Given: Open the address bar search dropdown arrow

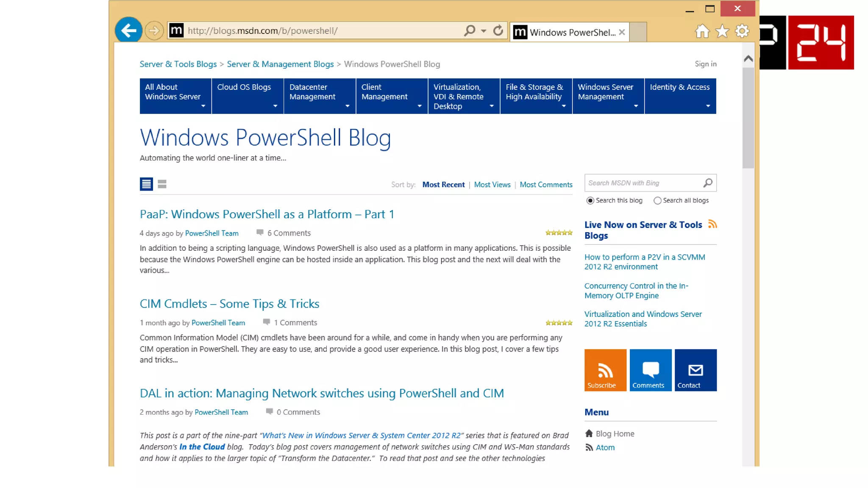Looking at the screenshot, I should coord(484,31).
